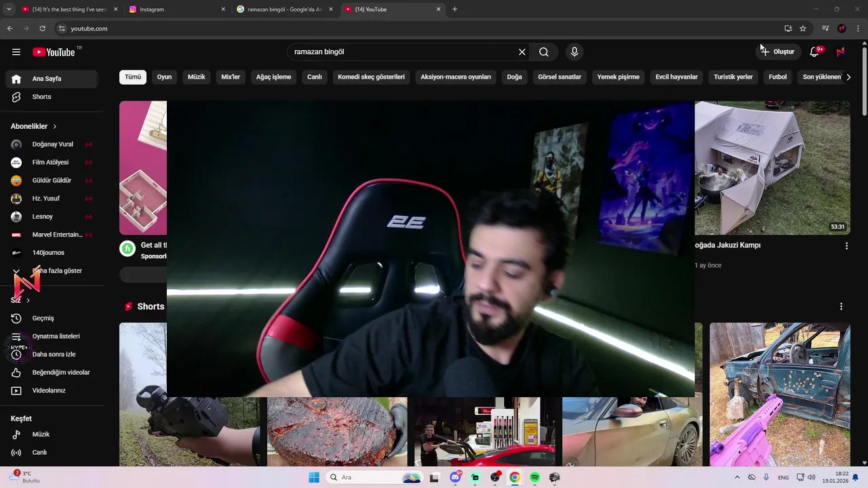Switch to ramazan bingöl Google tab
The image size is (868, 488).
(285, 9)
